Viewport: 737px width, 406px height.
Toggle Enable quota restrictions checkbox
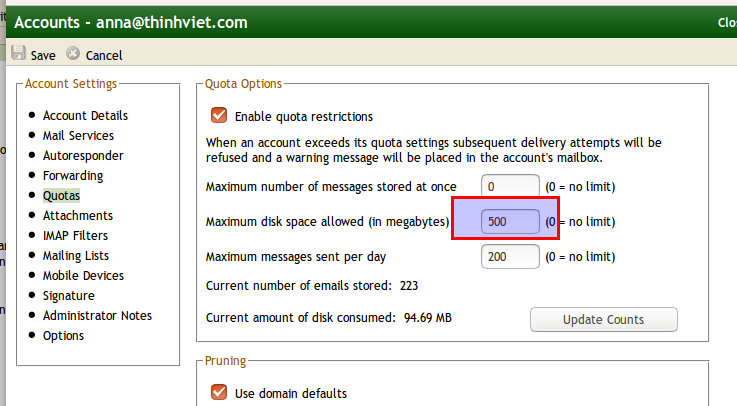pos(219,115)
